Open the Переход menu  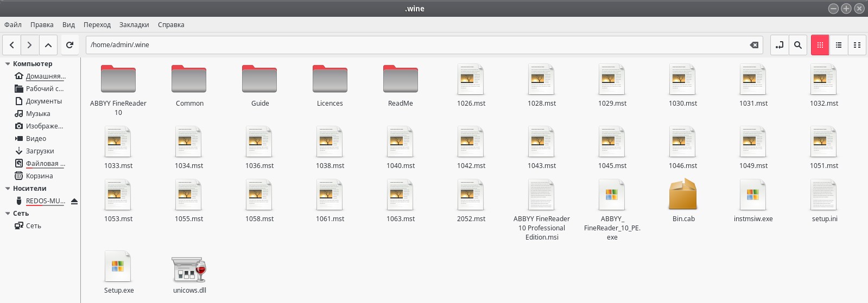click(97, 25)
